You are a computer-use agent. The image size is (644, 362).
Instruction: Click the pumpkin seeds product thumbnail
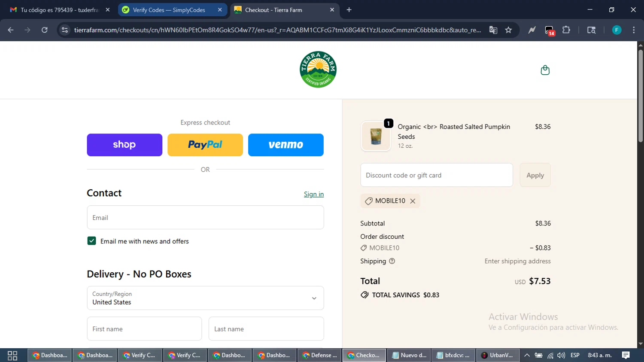click(376, 137)
